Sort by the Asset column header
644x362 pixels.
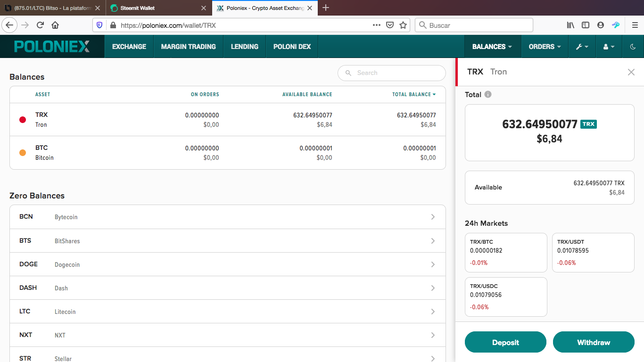pos(42,94)
